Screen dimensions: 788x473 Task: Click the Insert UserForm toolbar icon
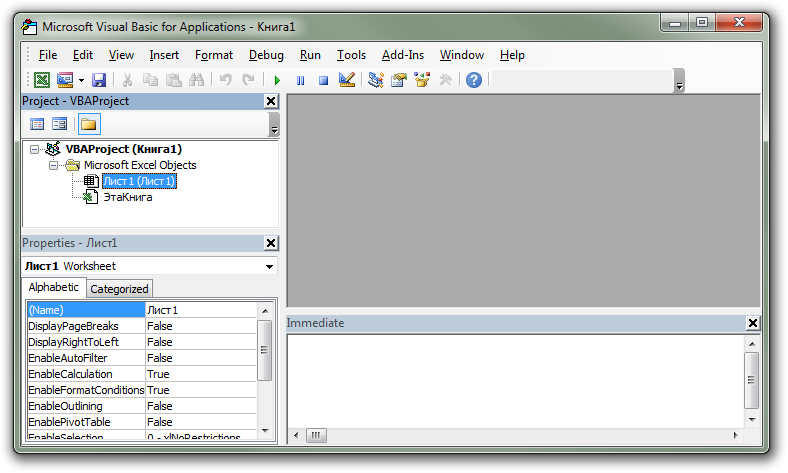65,80
